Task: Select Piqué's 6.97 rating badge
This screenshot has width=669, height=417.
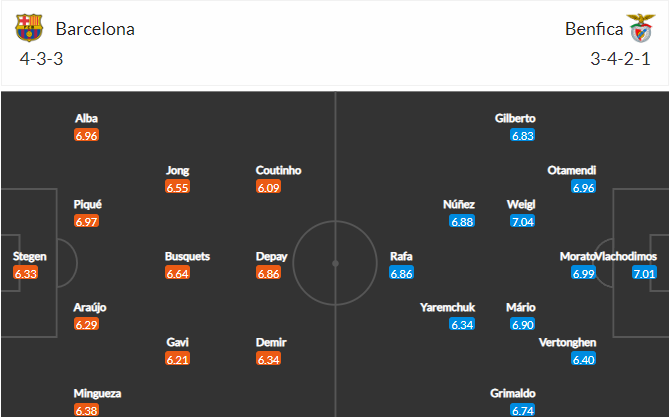Action: [87, 221]
